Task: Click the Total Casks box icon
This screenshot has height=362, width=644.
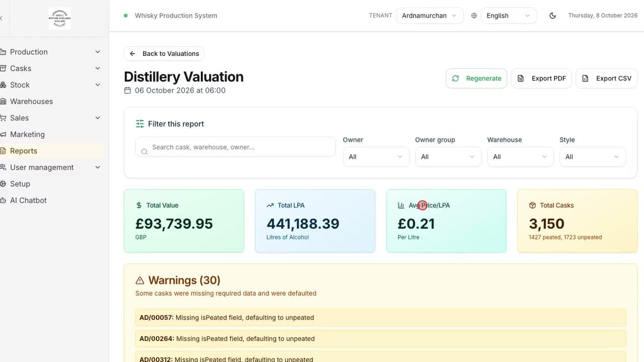Action: coord(532,205)
